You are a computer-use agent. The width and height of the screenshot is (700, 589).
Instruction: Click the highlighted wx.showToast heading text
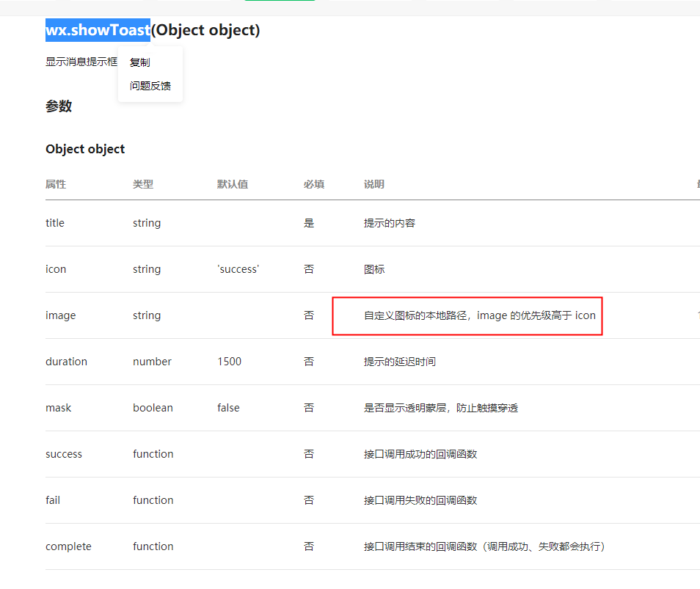(98, 30)
